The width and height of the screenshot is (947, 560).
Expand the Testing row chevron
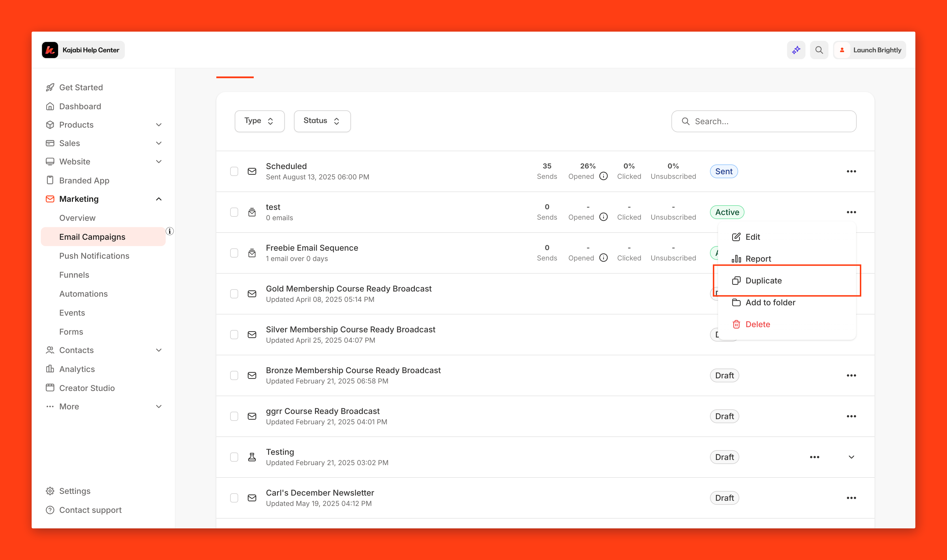click(851, 457)
